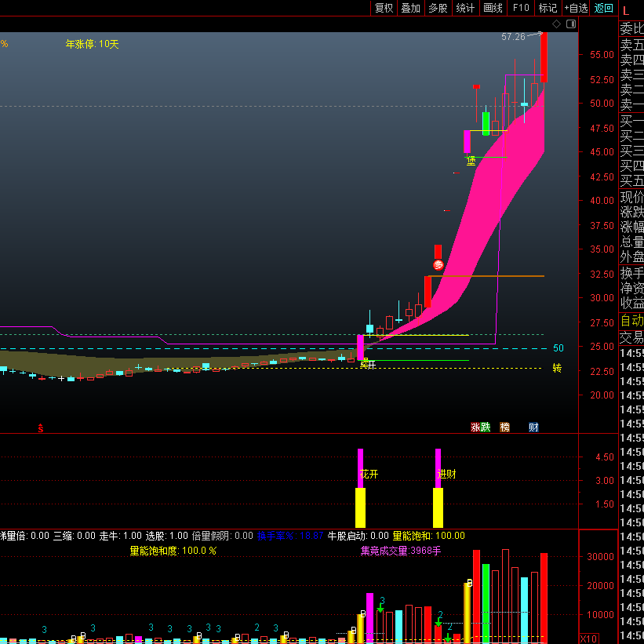This screenshot has width=644, height=644.
Task: Click the 现价 row in quote panel
Action: 631,197
